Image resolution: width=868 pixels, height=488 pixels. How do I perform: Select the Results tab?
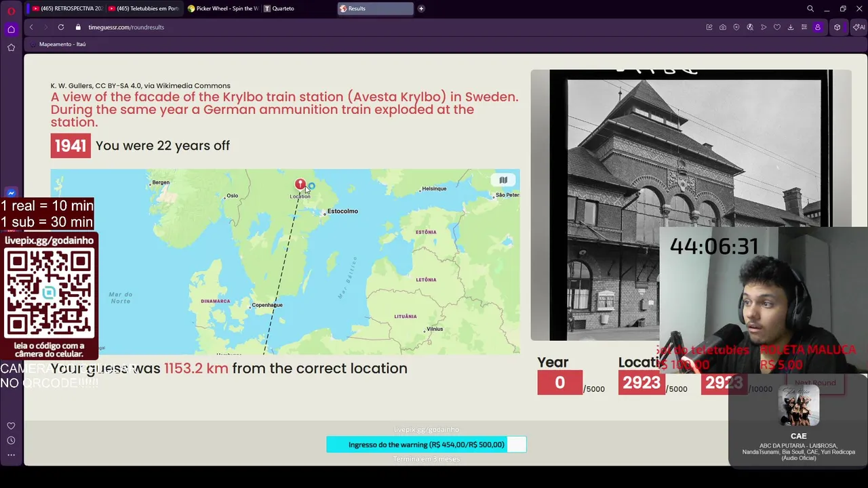coord(375,9)
